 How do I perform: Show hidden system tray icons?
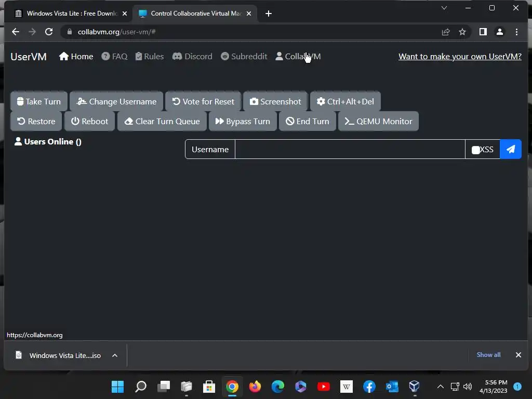coord(441,387)
